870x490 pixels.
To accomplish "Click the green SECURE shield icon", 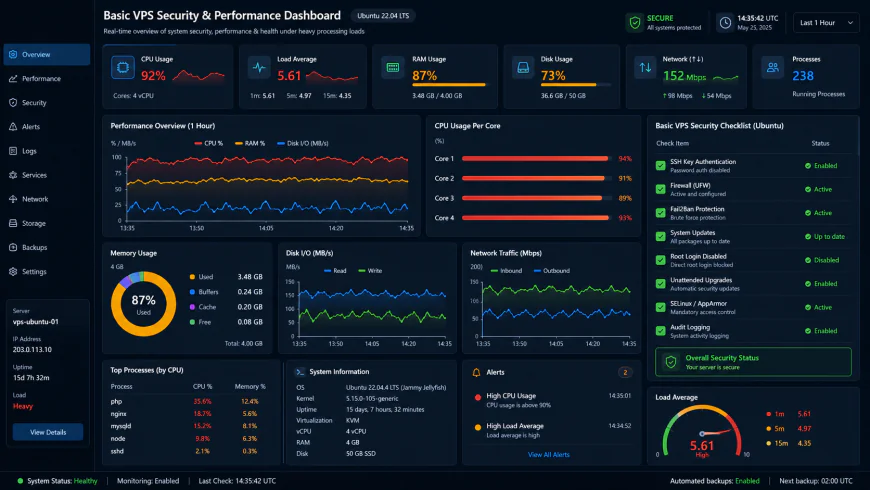I will (x=634, y=23).
